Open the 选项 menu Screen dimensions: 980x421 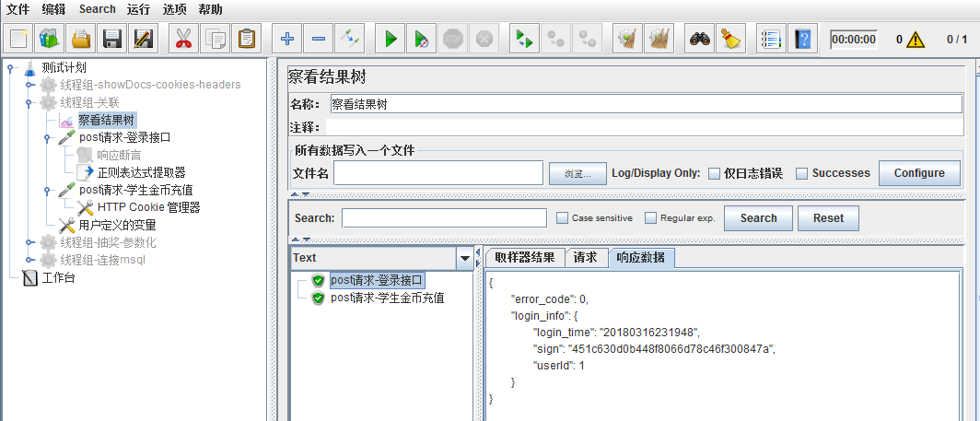point(174,9)
